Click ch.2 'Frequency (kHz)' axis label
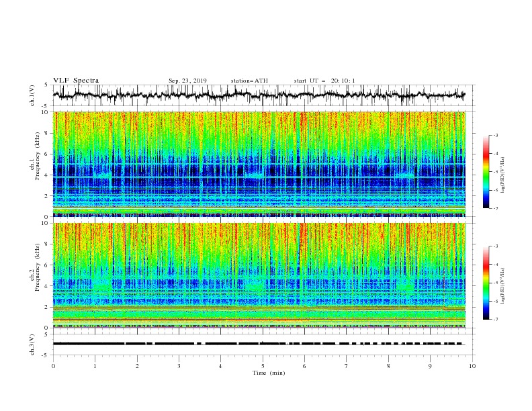Image resolution: width=532 pixels, height=411 pixels. click(x=38, y=267)
